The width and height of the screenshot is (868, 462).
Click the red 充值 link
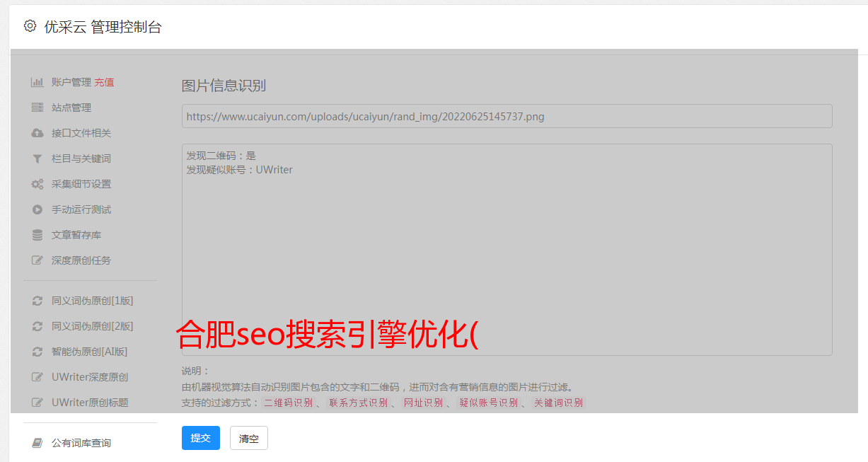pos(104,82)
